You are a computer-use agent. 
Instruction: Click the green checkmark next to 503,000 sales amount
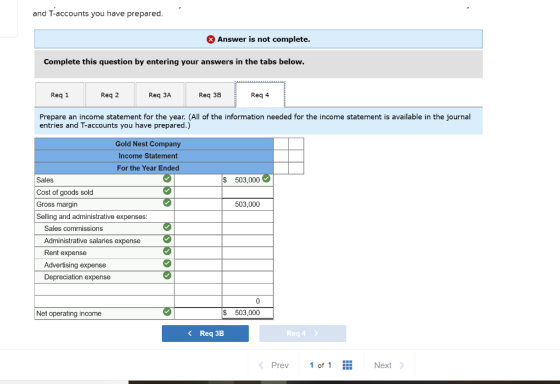point(266,178)
